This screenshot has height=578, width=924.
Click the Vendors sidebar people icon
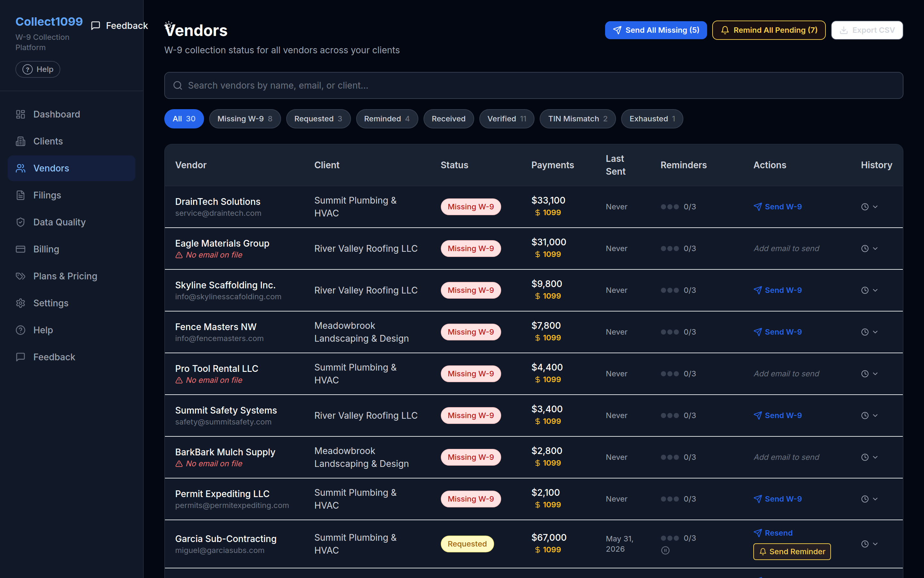[x=21, y=168]
